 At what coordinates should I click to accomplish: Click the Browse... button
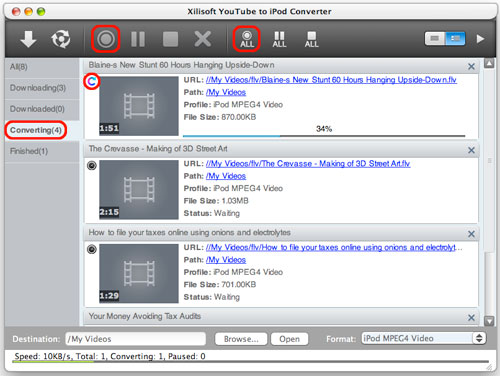tap(241, 339)
